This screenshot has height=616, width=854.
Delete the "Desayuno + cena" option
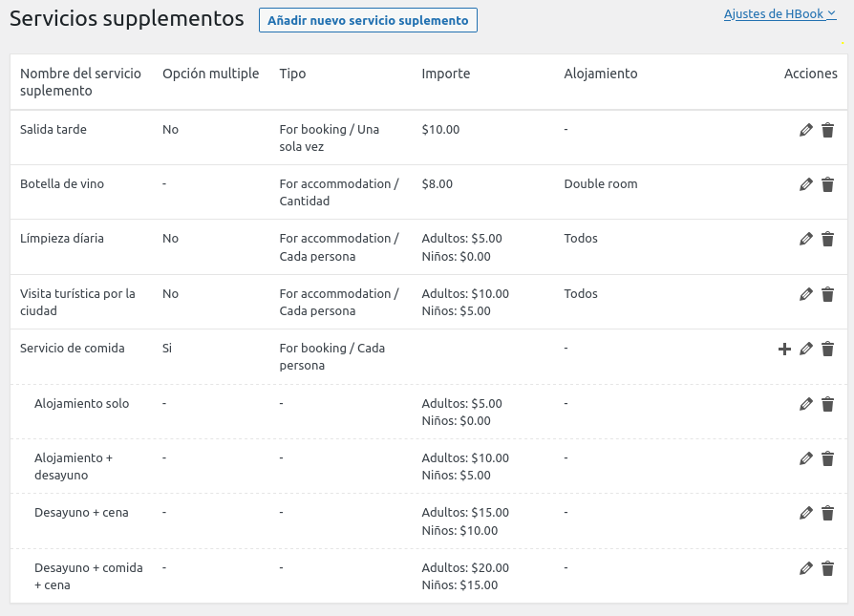tap(827, 513)
